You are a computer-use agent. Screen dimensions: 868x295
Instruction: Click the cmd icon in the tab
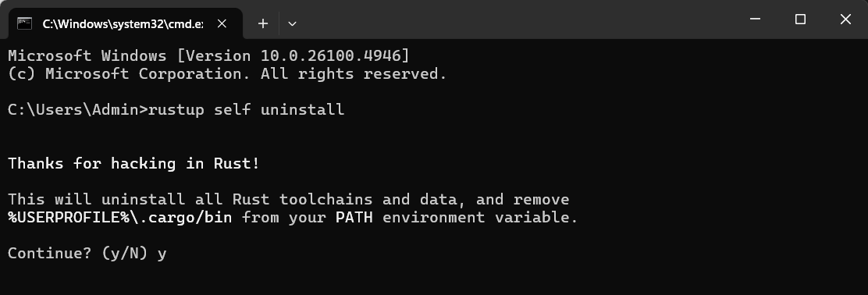coord(24,23)
